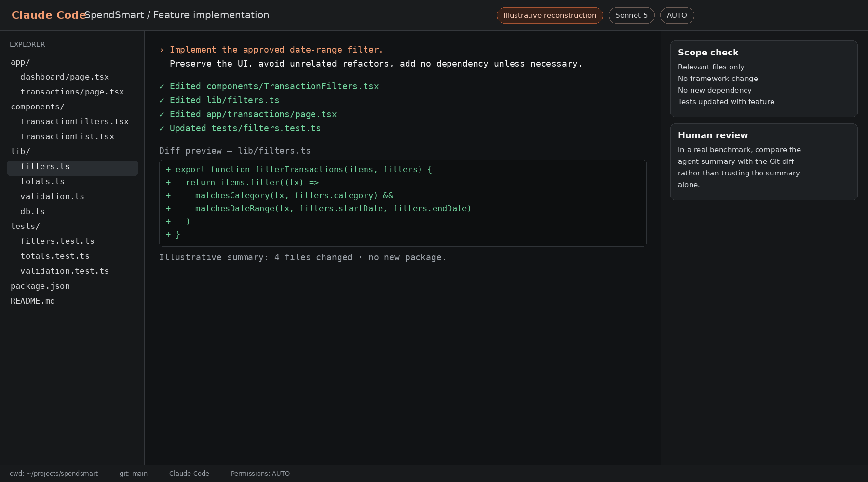Click the 'git: main' status bar entry
Image resolution: width=868 pixels, height=482 pixels.
pyautogui.click(x=134, y=474)
